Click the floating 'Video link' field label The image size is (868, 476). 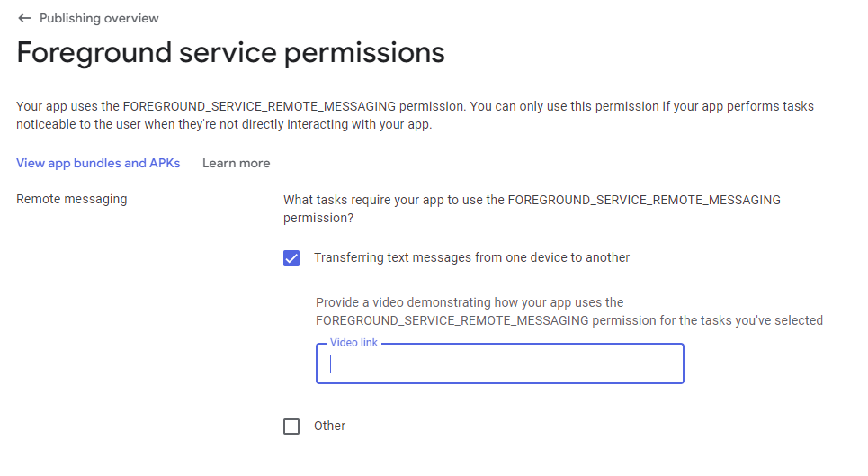[353, 343]
